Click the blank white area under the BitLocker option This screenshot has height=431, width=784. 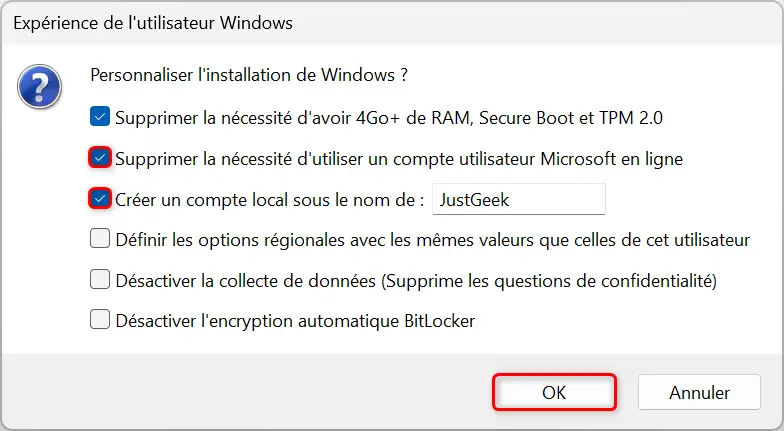[x=392, y=342]
